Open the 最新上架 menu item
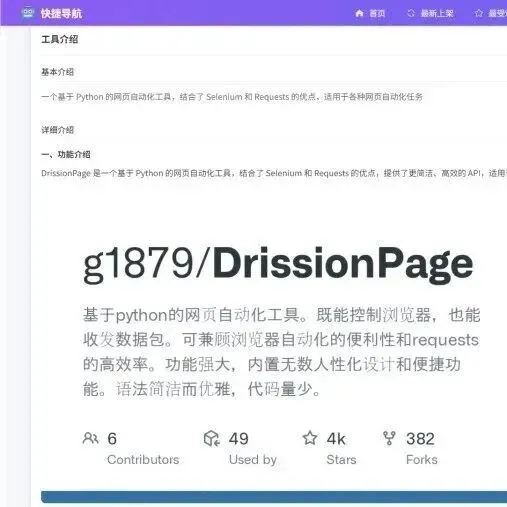 coord(437,13)
